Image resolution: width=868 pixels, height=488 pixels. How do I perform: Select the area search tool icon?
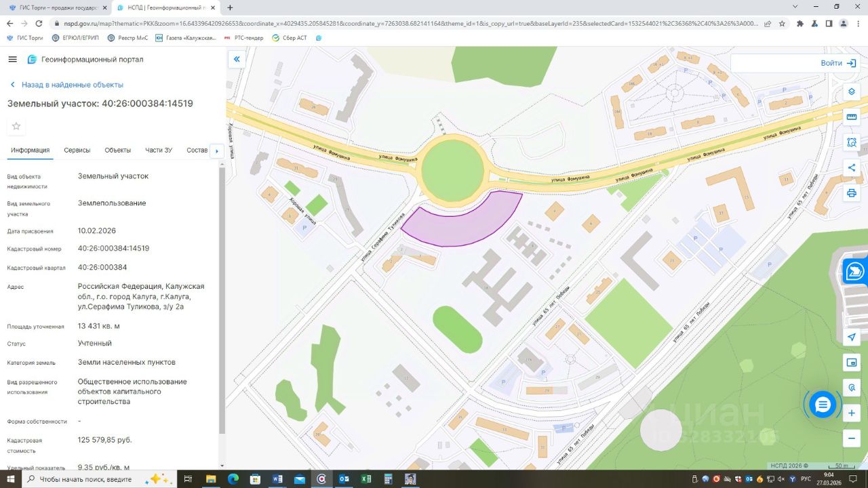(852, 142)
